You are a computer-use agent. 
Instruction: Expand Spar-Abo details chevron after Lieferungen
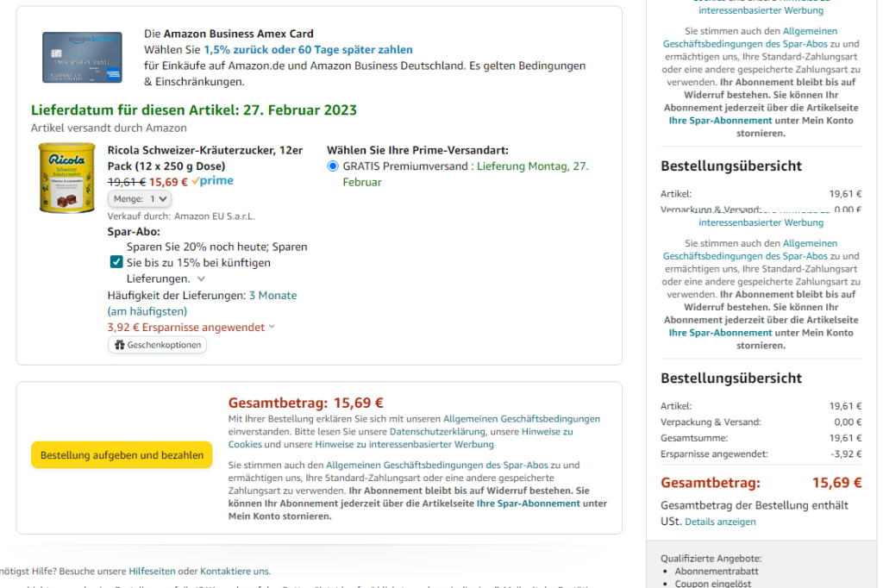coord(201,278)
